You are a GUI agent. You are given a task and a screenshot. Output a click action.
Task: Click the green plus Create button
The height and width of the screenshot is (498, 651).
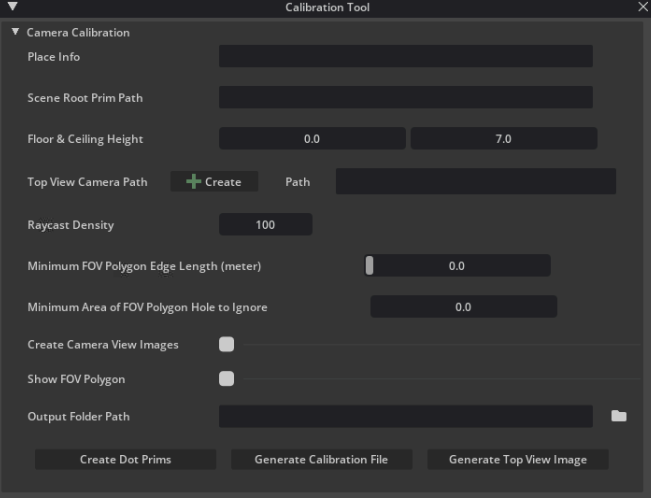coord(214,182)
